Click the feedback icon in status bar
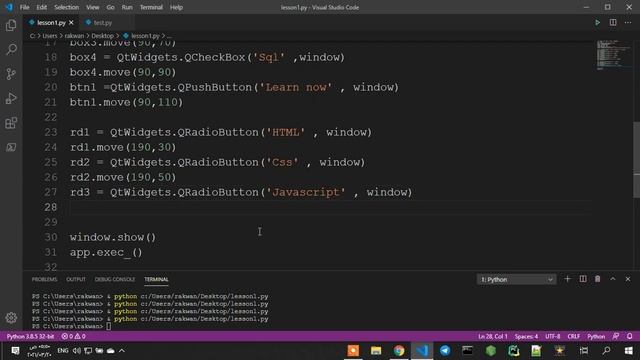 point(616,336)
